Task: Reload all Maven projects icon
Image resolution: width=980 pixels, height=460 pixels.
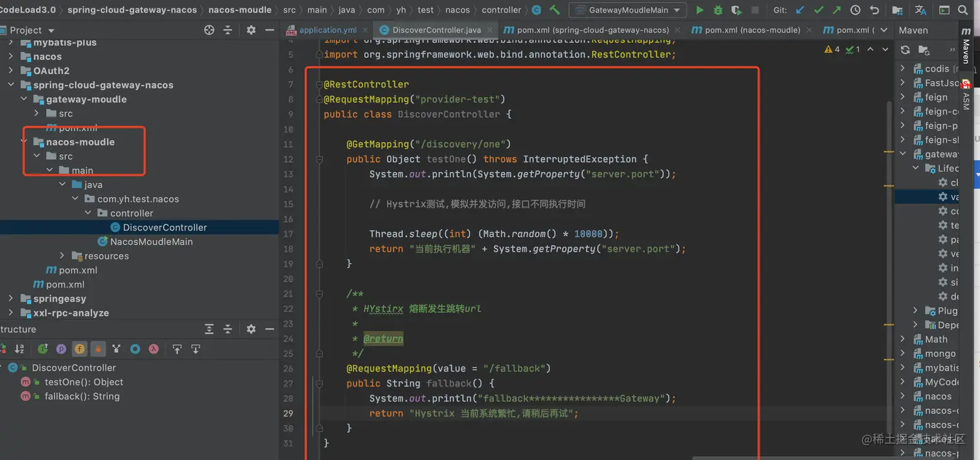Action: [905, 49]
